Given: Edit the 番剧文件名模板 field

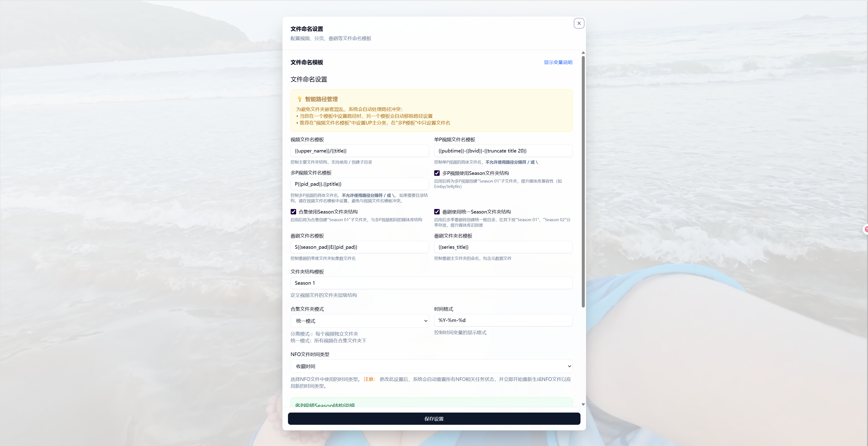Looking at the screenshot, I should [359, 247].
